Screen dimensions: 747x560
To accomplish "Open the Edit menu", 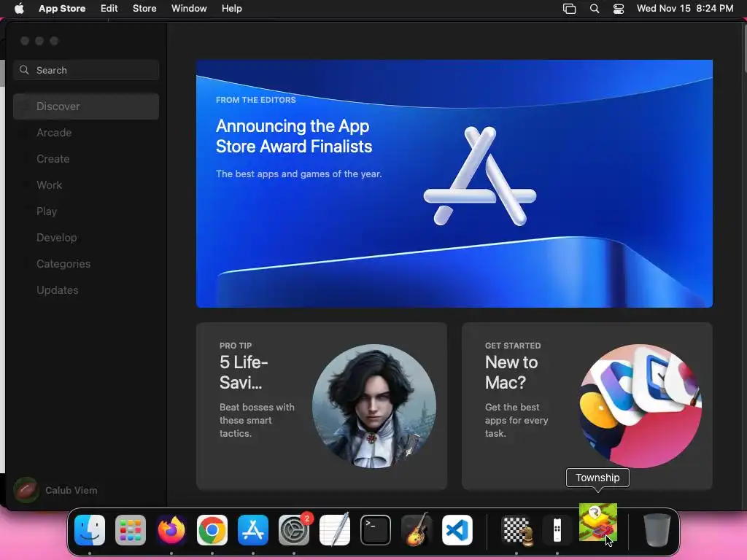I will pos(109,8).
